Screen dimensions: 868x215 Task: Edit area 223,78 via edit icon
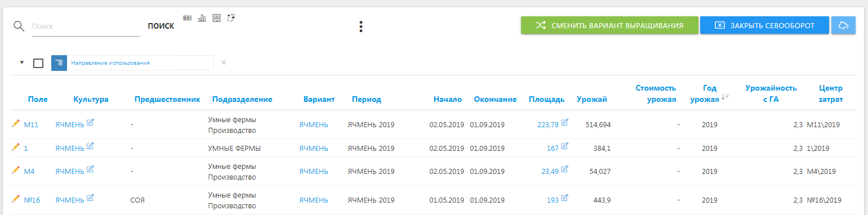(x=565, y=123)
